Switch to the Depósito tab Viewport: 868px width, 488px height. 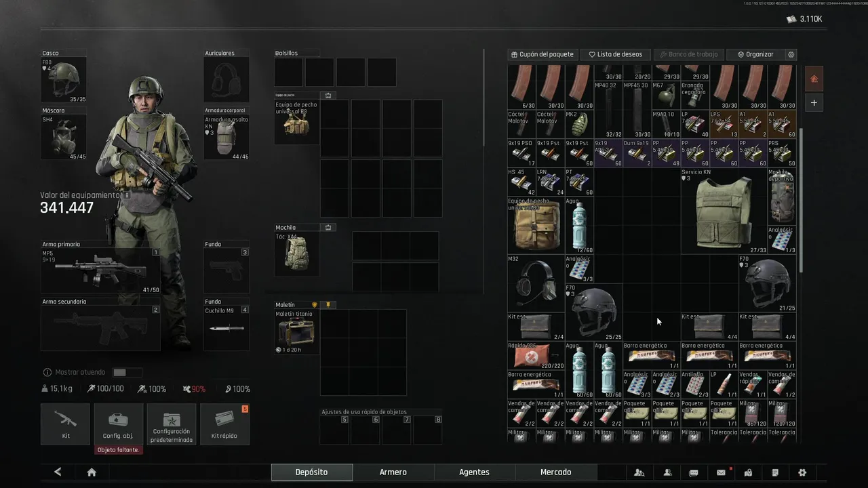point(312,472)
